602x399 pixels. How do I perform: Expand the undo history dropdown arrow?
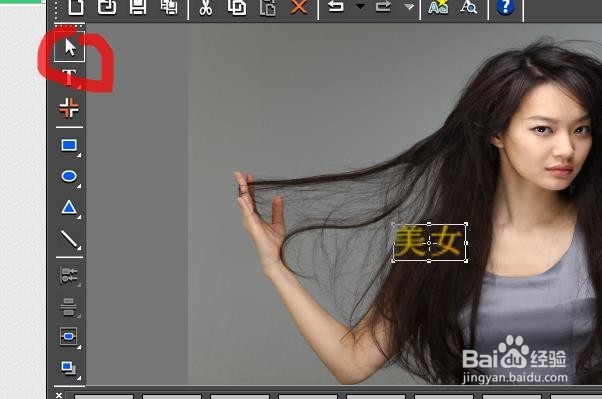pyautogui.click(x=360, y=7)
